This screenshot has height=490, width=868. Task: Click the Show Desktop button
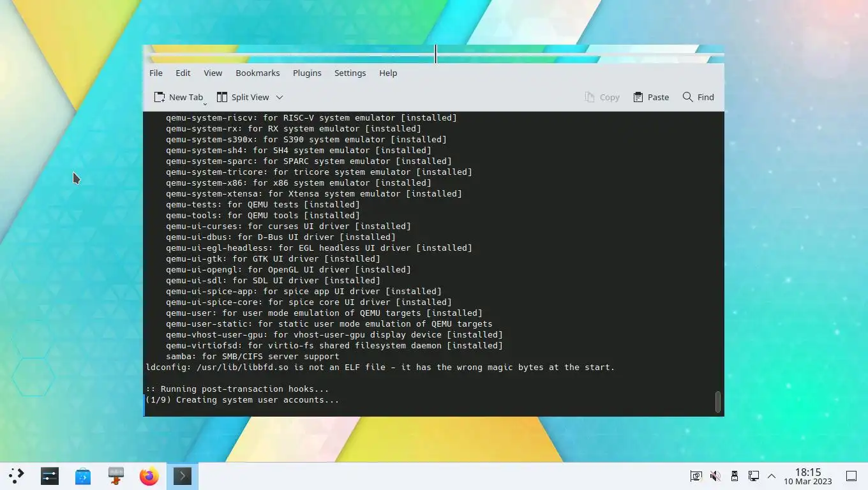pyautogui.click(x=851, y=476)
